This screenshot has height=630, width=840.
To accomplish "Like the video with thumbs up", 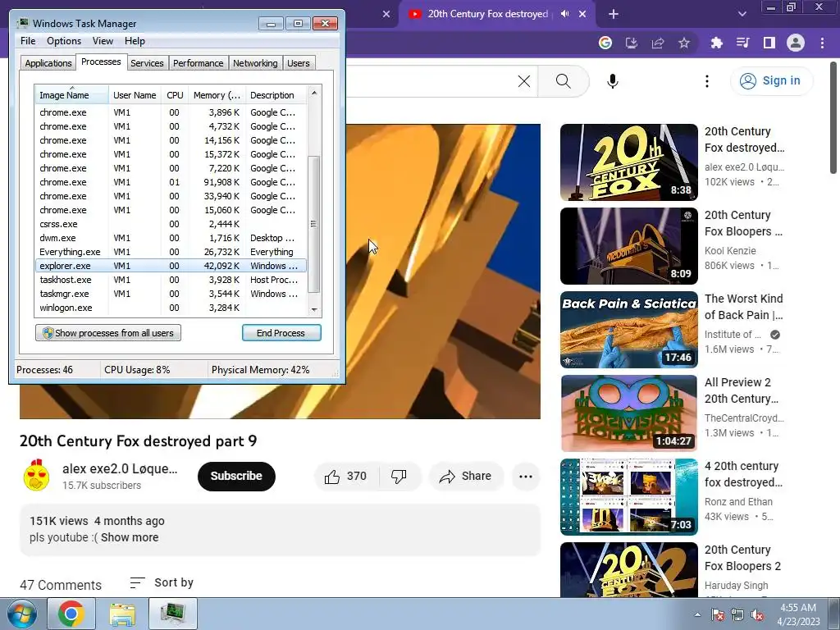I will [345, 477].
